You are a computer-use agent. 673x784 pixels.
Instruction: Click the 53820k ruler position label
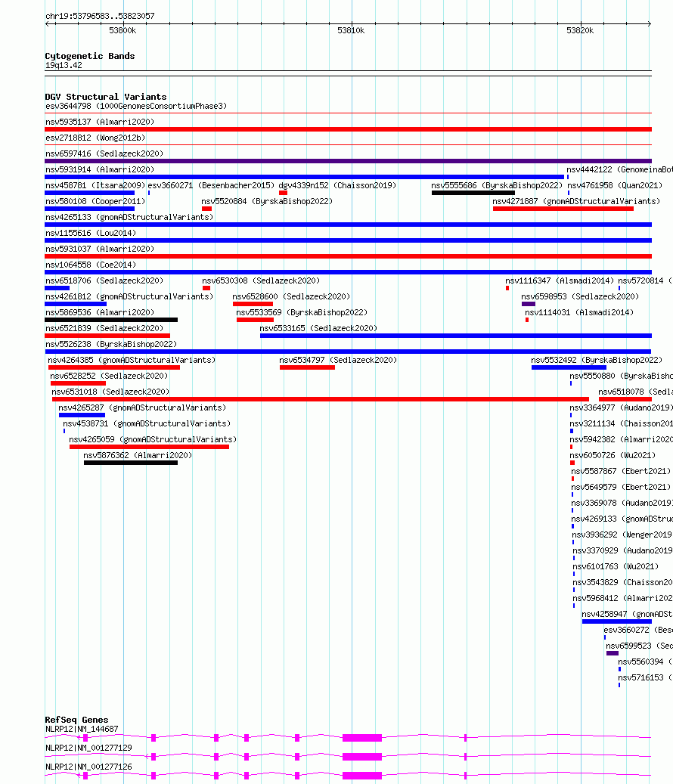pyautogui.click(x=580, y=31)
